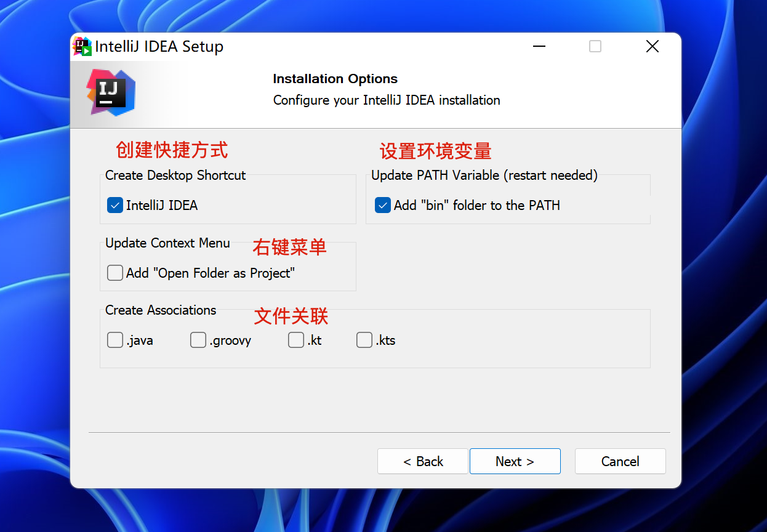Image resolution: width=767 pixels, height=532 pixels.
Task: Click the "IntelliJ IDEA Setup" window title
Action: coord(159,47)
